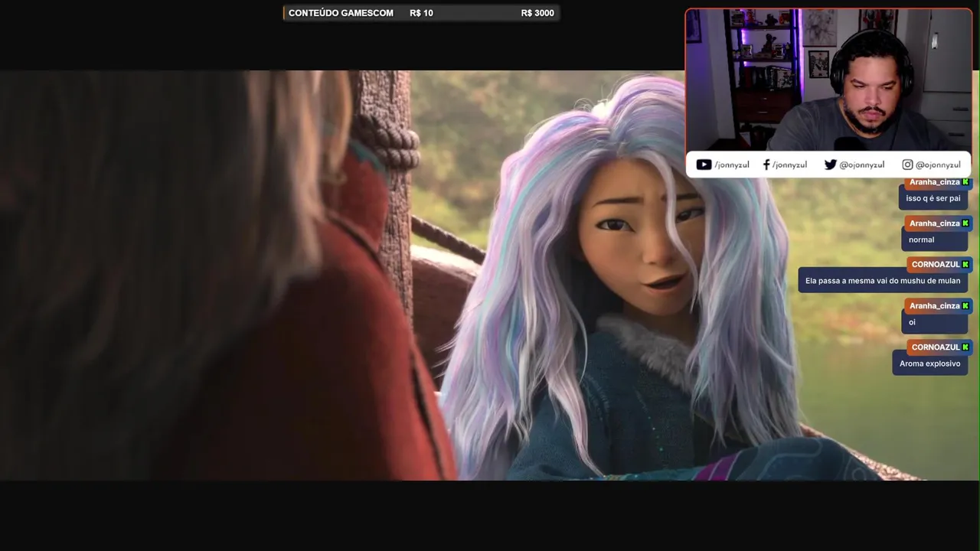
Task: Click the CONTEÚDO GAMESCOM goal progress bar
Action: (421, 13)
